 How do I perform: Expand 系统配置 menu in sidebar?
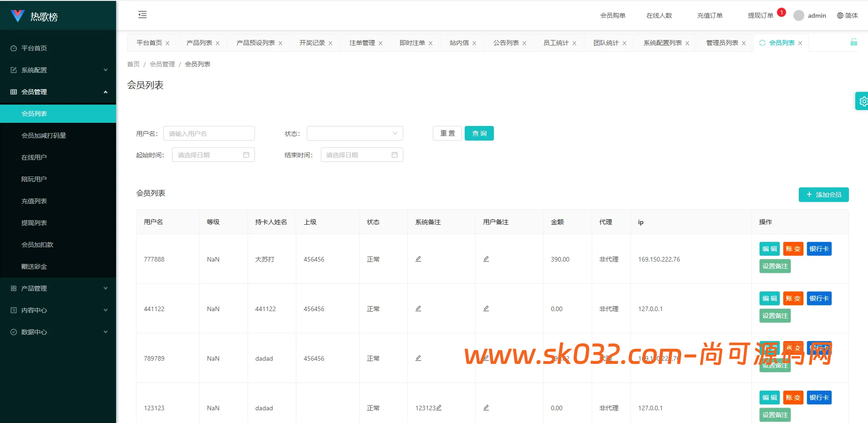coord(58,70)
